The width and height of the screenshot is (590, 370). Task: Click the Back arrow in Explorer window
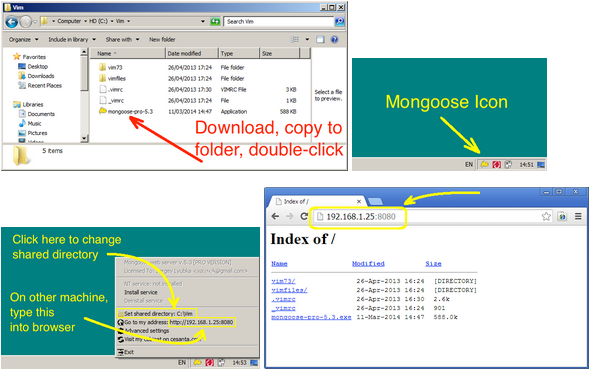[12, 22]
